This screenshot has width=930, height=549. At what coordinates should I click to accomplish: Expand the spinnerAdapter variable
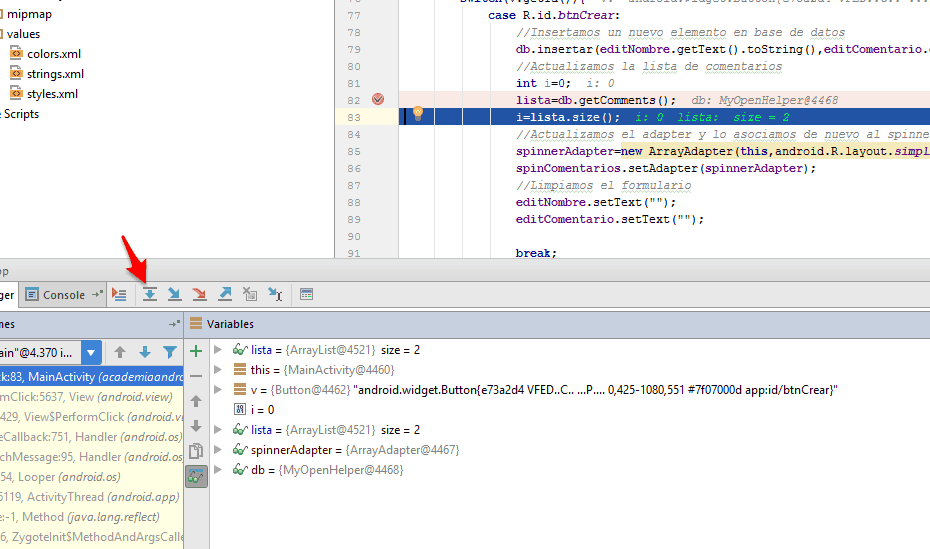click(x=218, y=449)
